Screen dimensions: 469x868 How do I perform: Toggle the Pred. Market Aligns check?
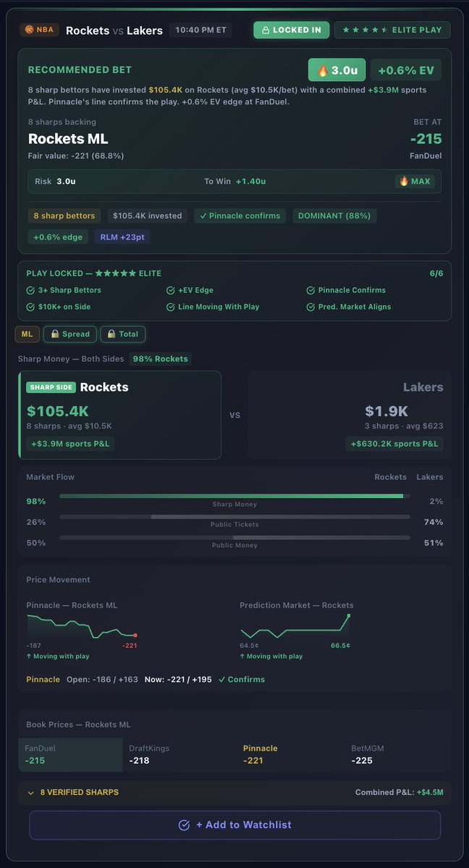click(310, 307)
